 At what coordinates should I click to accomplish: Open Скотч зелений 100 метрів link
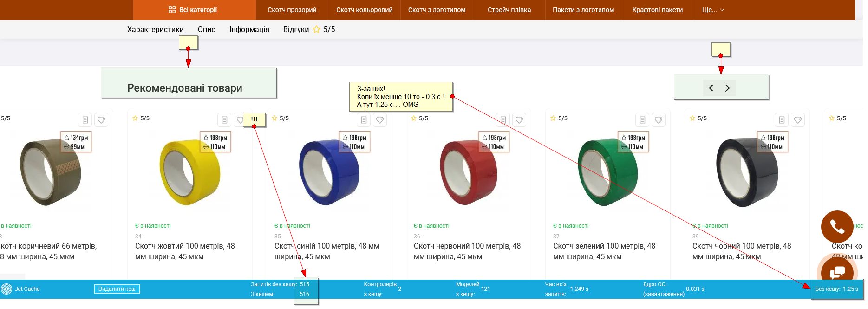coord(604,251)
